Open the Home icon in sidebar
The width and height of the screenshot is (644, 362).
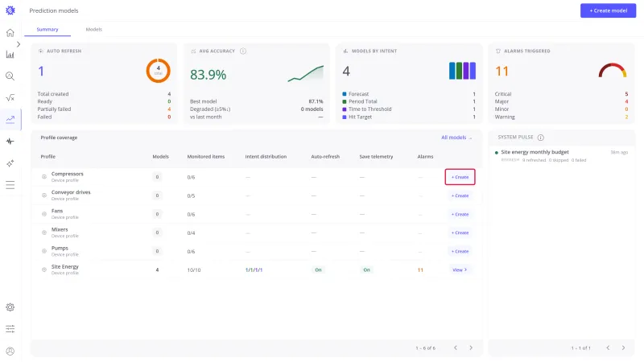tap(10, 33)
